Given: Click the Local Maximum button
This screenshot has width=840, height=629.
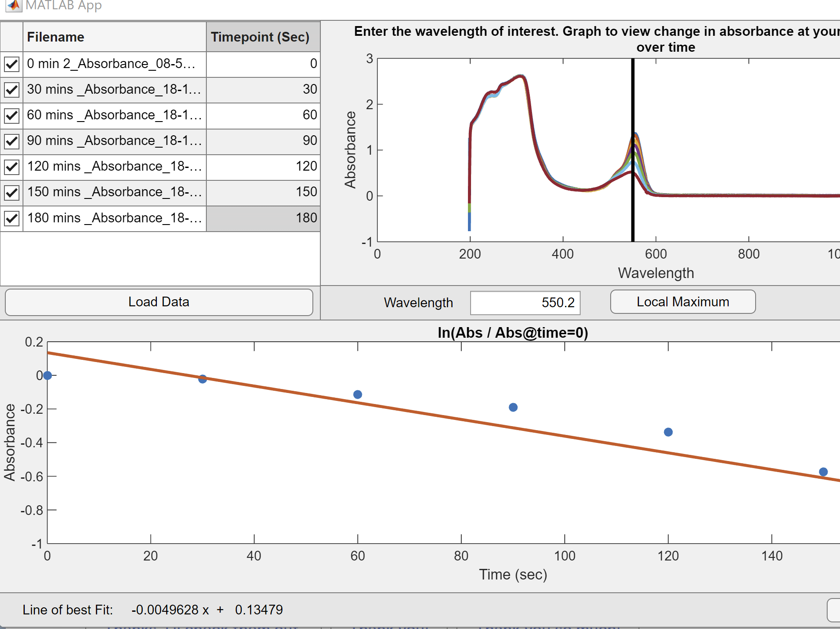Looking at the screenshot, I should point(682,302).
